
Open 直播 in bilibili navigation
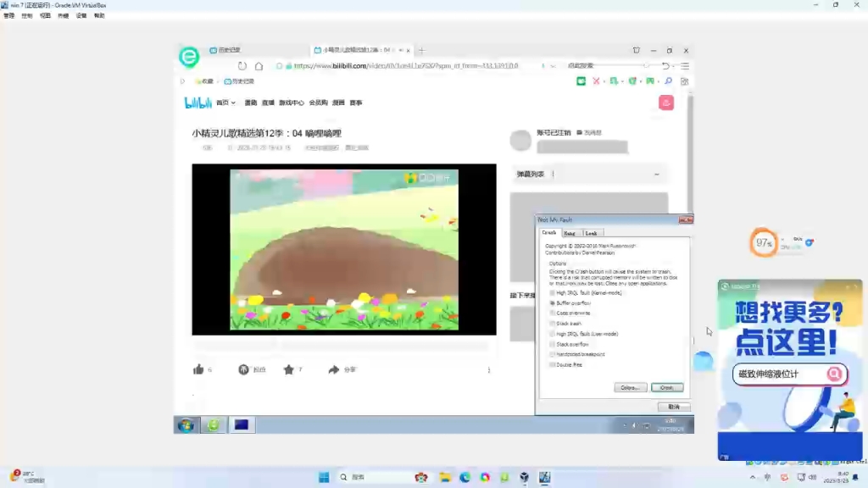(268, 103)
